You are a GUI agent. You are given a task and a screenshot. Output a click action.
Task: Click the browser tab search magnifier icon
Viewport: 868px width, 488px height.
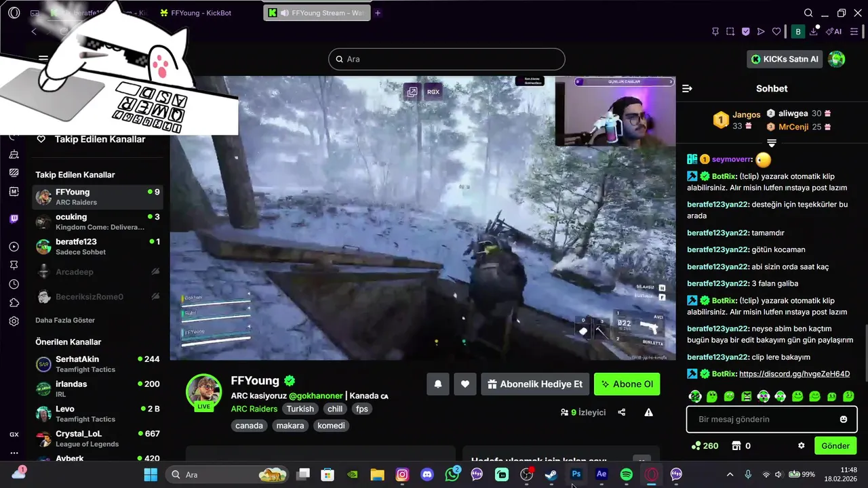click(808, 13)
